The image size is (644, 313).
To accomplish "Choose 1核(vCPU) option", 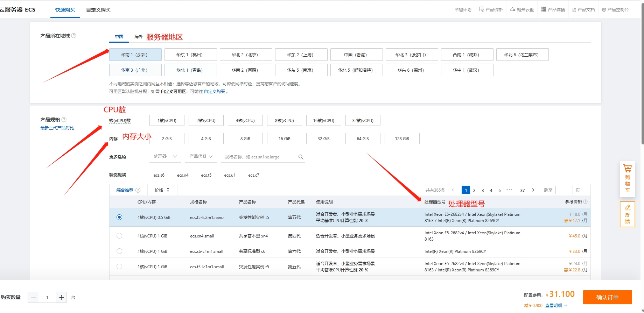I will (167, 120).
